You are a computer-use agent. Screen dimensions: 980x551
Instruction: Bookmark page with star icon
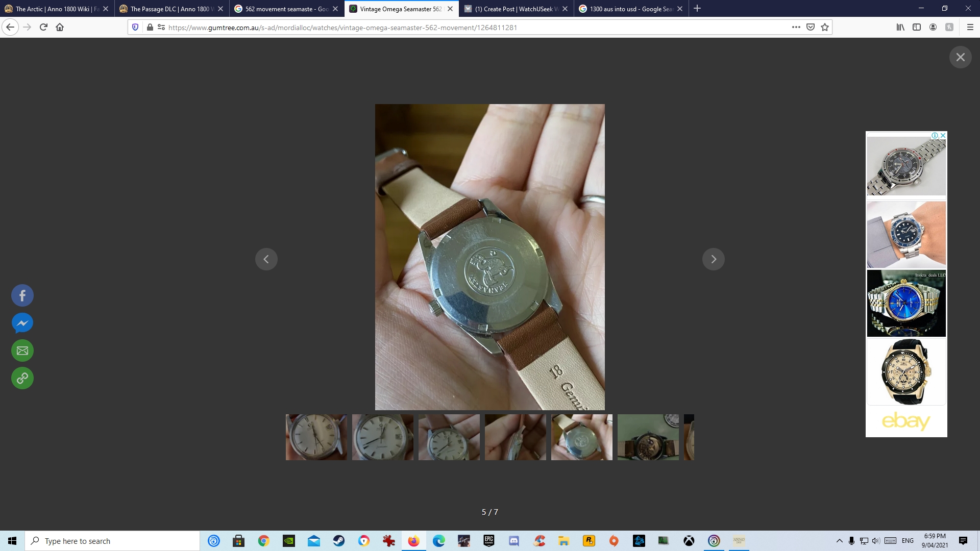[x=825, y=27]
